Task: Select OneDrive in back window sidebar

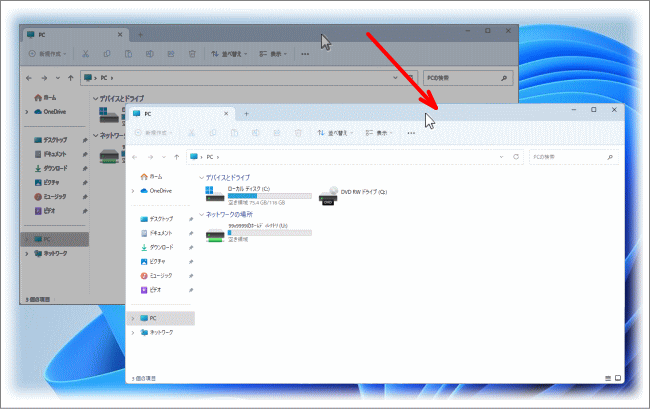Action: (50, 112)
